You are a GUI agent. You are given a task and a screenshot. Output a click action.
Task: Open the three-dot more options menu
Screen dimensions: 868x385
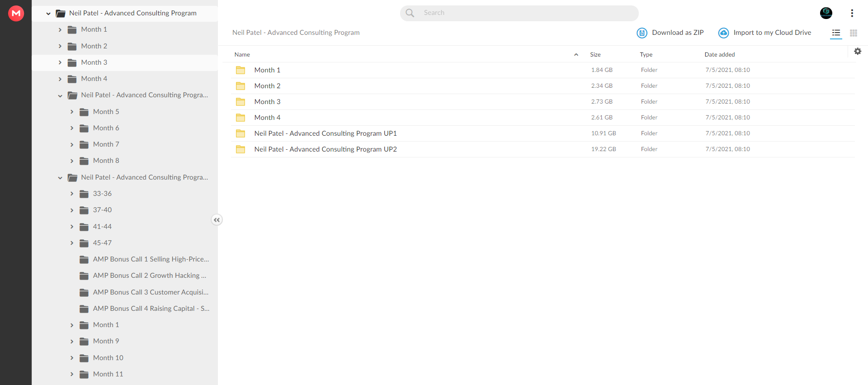(852, 13)
